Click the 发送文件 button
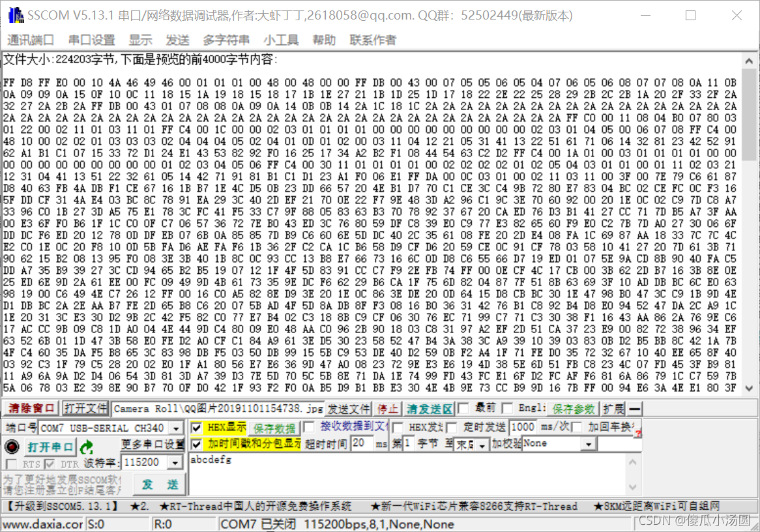This screenshot has width=760, height=532. 349,409
